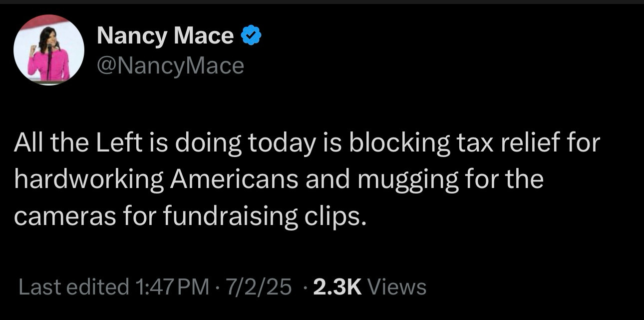The image size is (644, 320).
Task: Open the 2.3K view count
Action: (337, 287)
